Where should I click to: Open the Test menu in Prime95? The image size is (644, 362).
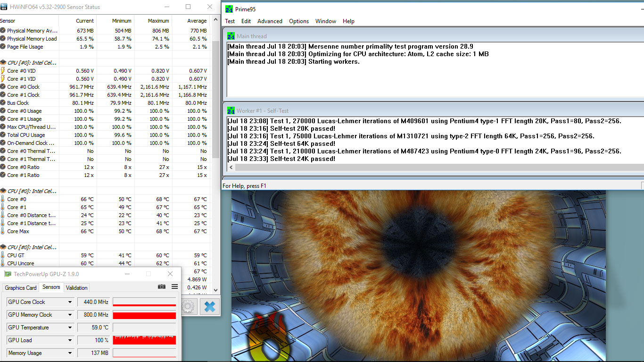[230, 21]
